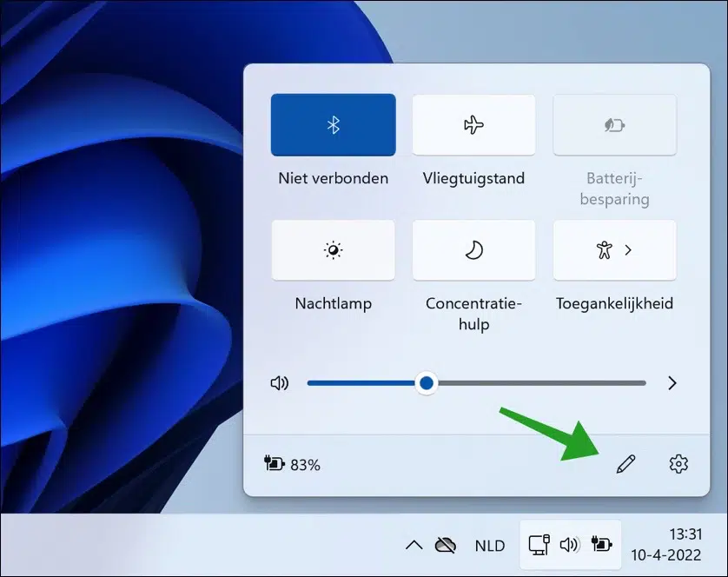
Task: Turn on Nachtlamp night light tile
Action: click(x=334, y=250)
